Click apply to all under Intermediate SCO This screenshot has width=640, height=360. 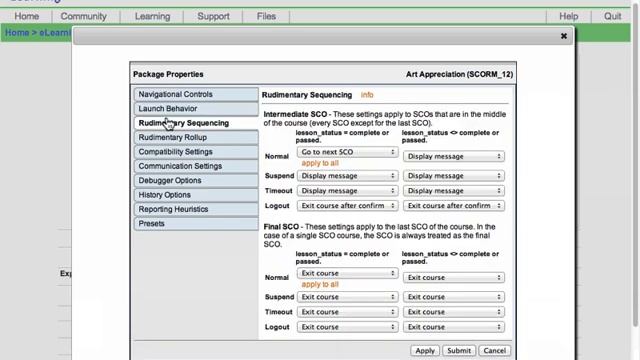click(x=320, y=163)
